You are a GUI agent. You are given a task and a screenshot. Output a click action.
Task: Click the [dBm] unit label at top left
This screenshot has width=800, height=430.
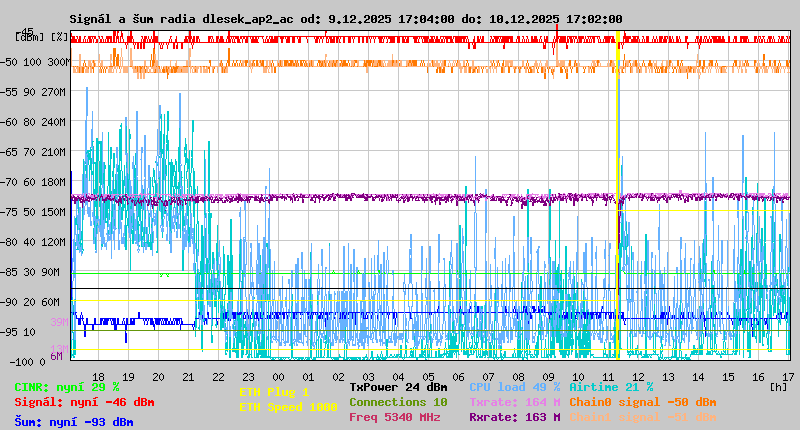click(28, 36)
